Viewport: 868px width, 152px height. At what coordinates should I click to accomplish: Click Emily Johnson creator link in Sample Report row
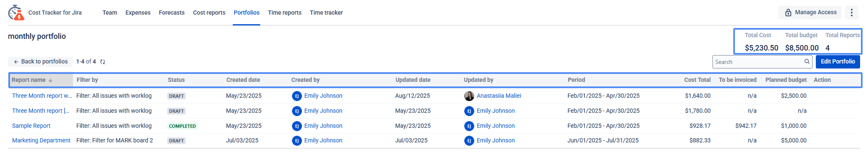(x=323, y=126)
